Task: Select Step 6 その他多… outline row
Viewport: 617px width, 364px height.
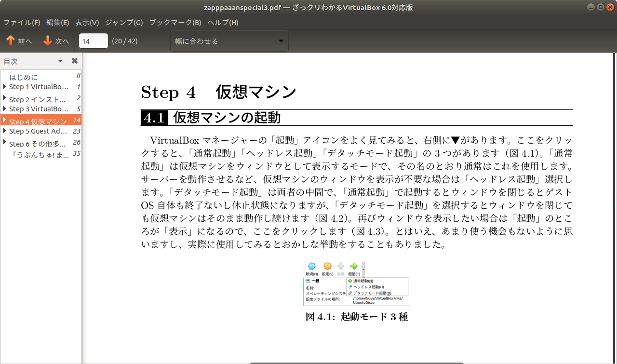Action: tap(41, 143)
